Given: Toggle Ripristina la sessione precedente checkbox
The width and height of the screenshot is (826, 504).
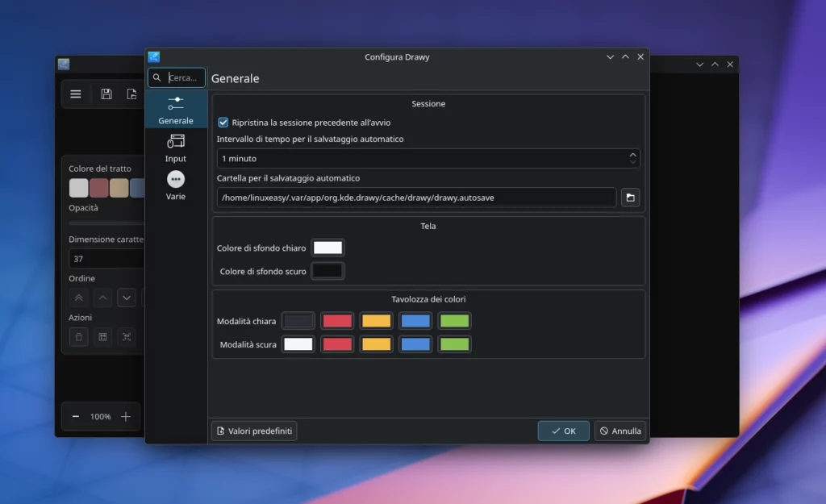Looking at the screenshot, I should tap(223, 123).
